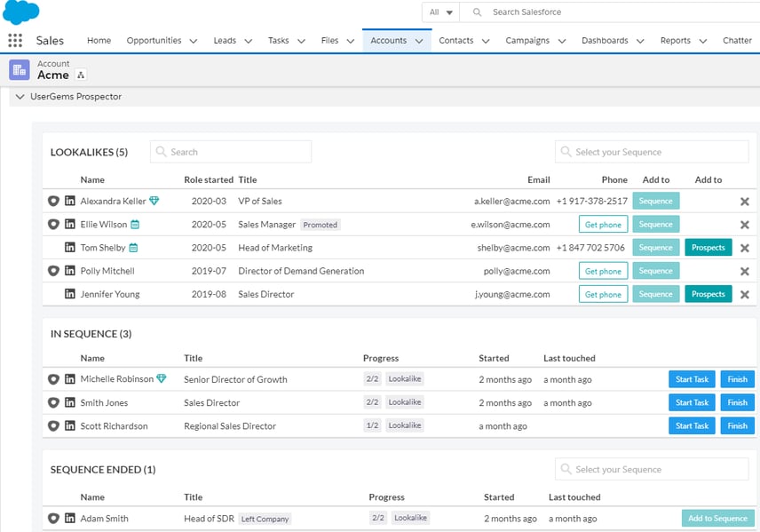Expand the Campaigns tab dropdown chevron

coord(562,41)
